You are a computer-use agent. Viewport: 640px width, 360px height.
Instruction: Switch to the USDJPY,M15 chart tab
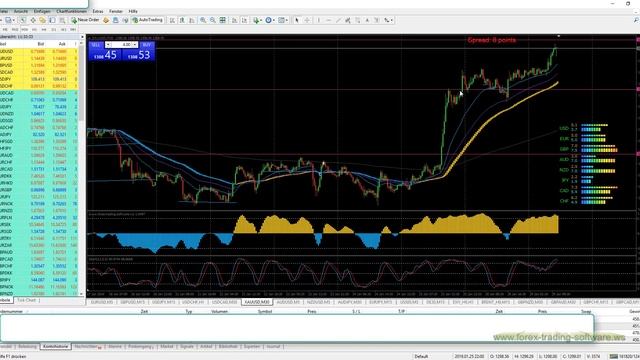click(163, 302)
